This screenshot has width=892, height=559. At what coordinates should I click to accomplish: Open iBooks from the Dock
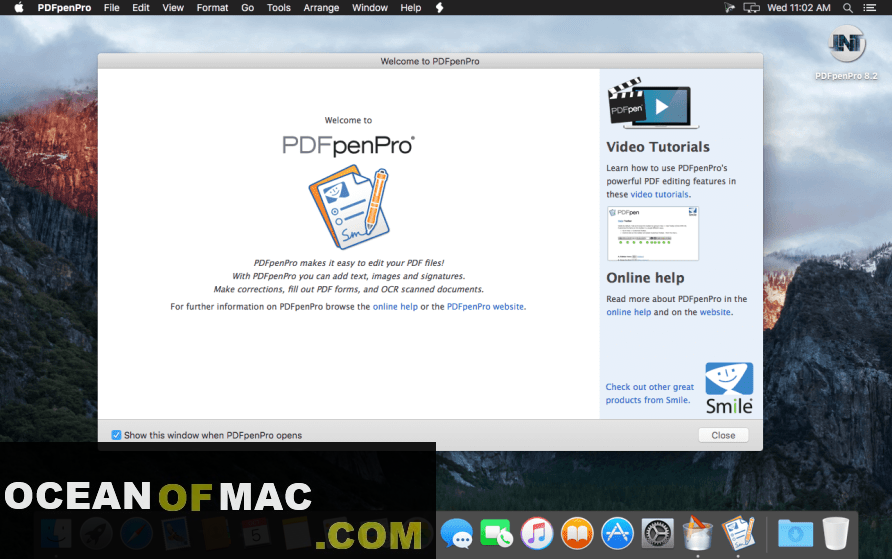pyautogui.click(x=577, y=534)
